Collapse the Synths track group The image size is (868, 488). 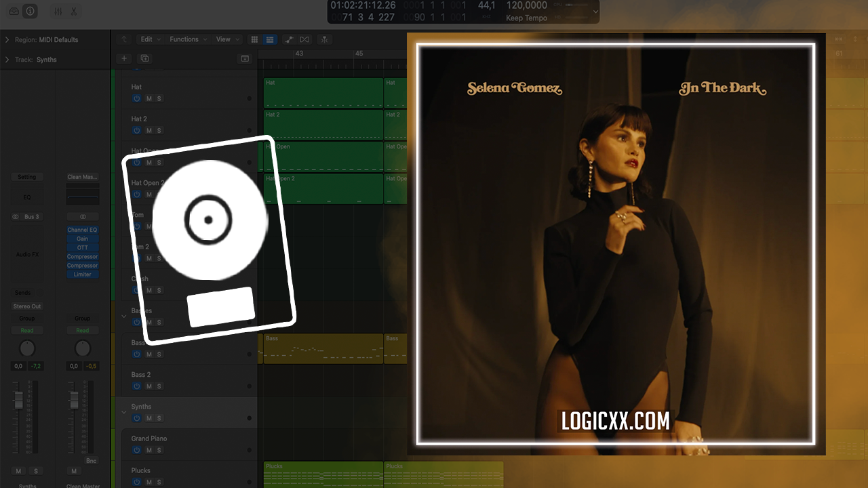(x=124, y=411)
